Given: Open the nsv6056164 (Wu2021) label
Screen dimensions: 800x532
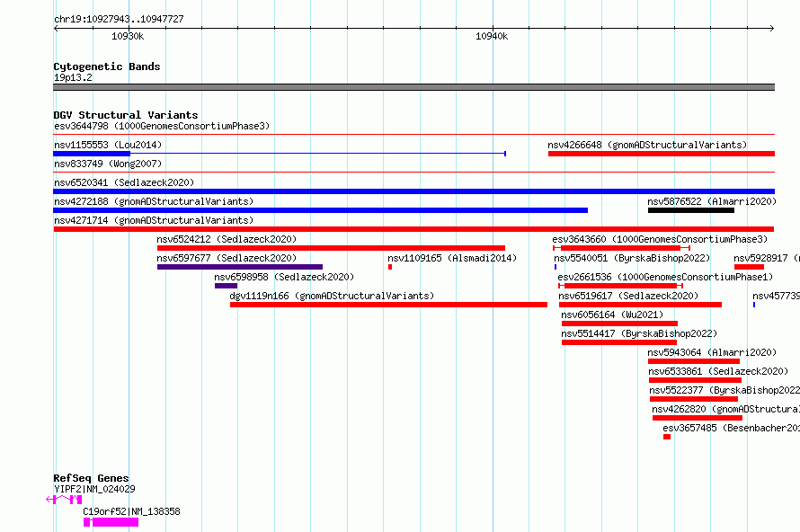Looking at the screenshot, I should pyautogui.click(x=612, y=315).
